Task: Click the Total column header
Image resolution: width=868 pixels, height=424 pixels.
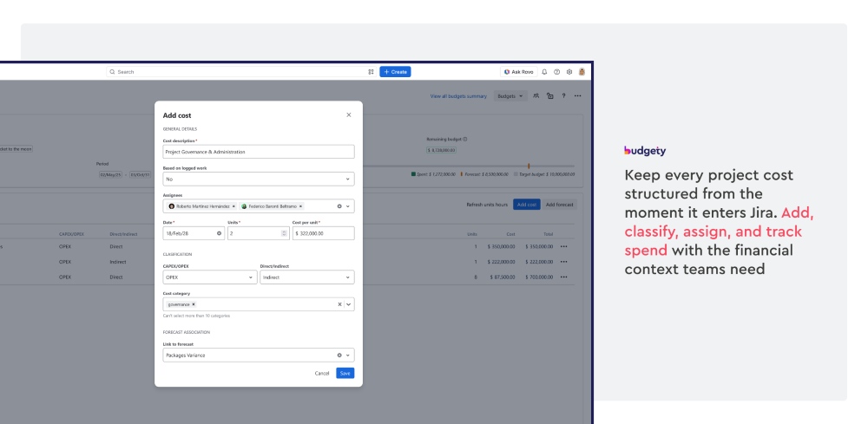Action: click(x=548, y=234)
